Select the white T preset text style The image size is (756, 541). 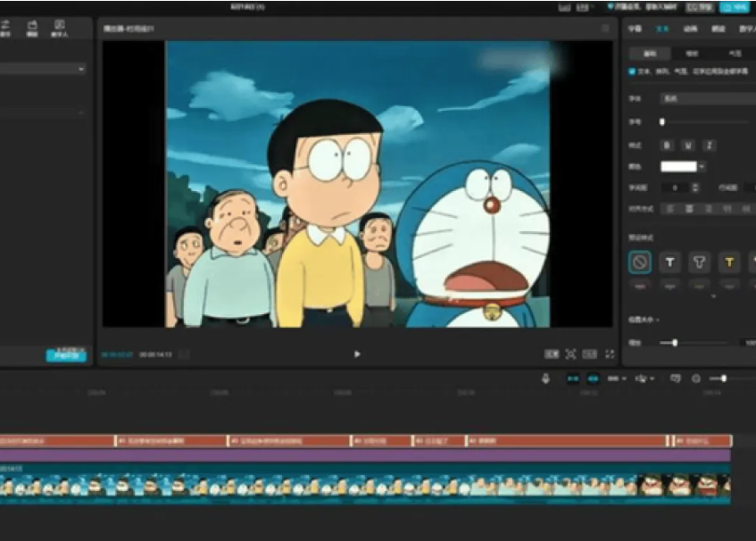click(x=669, y=262)
